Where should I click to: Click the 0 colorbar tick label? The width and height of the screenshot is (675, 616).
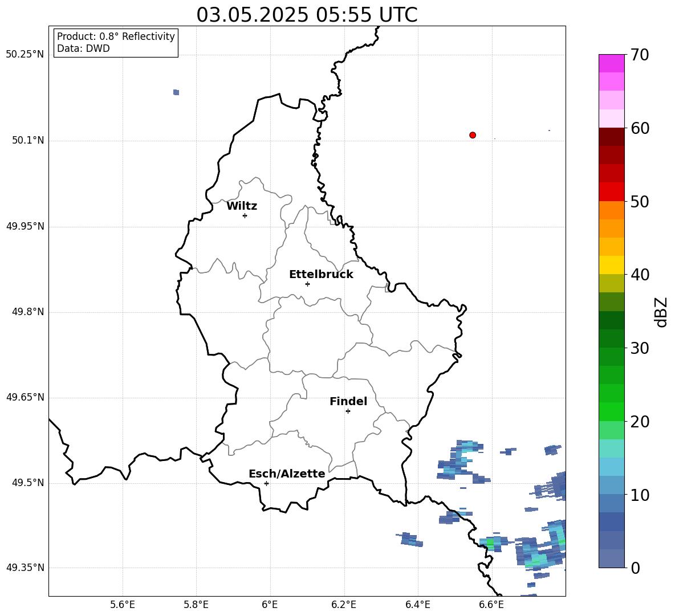tap(635, 568)
